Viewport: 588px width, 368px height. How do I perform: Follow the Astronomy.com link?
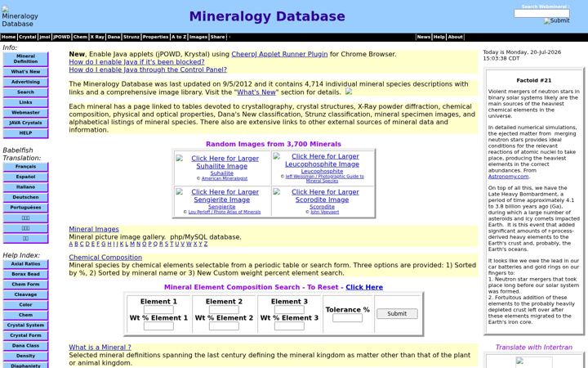[508, 177]
